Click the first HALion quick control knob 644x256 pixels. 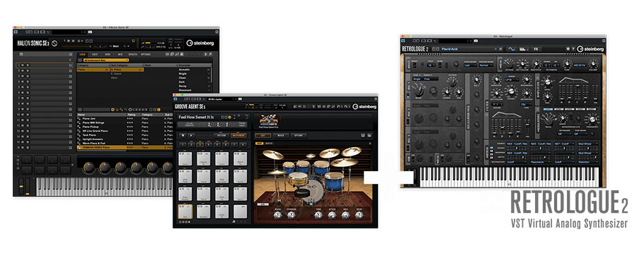(88, 167)
